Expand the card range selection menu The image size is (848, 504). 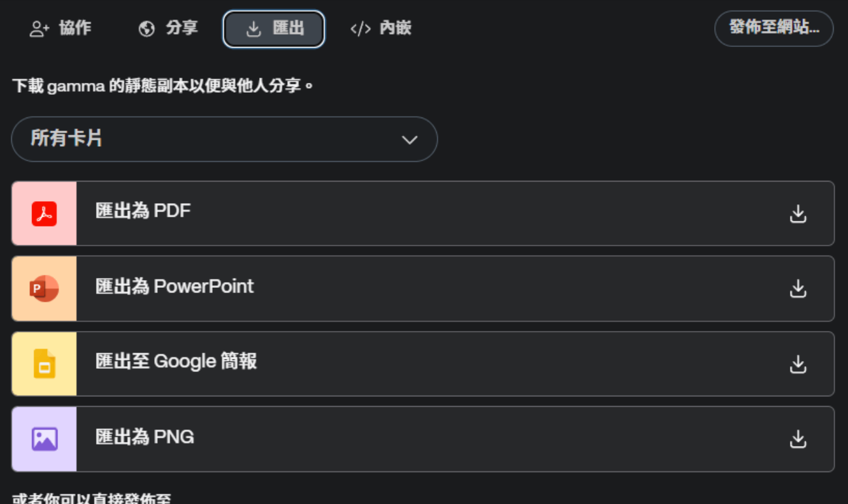(x=225, y=139)
